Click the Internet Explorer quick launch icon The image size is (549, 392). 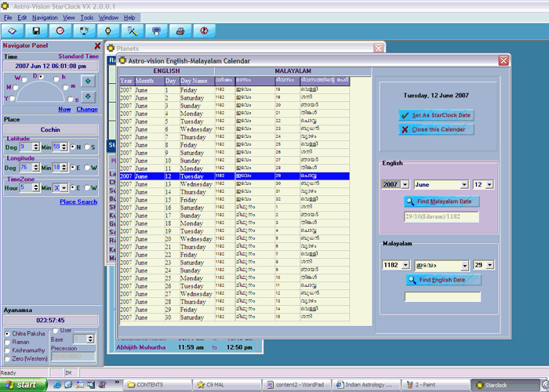tap(57, 385)
